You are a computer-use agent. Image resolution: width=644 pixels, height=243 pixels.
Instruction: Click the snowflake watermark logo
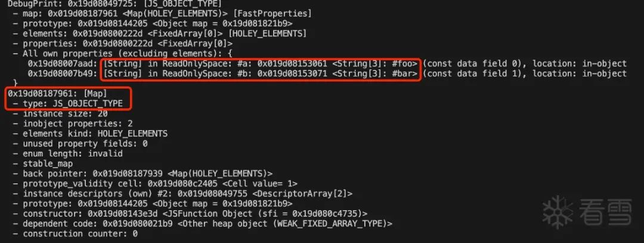pyautogui.click(x=558, y=212)
